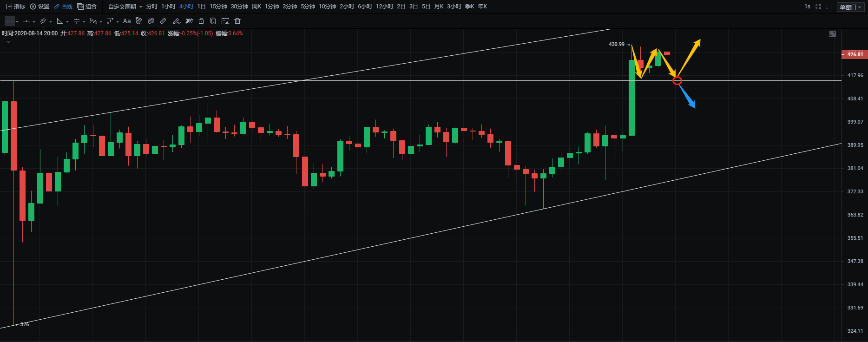Screen dimensions: 868x342
Task: Click the add-window icon at top right
Action: (x=829, y=7)
